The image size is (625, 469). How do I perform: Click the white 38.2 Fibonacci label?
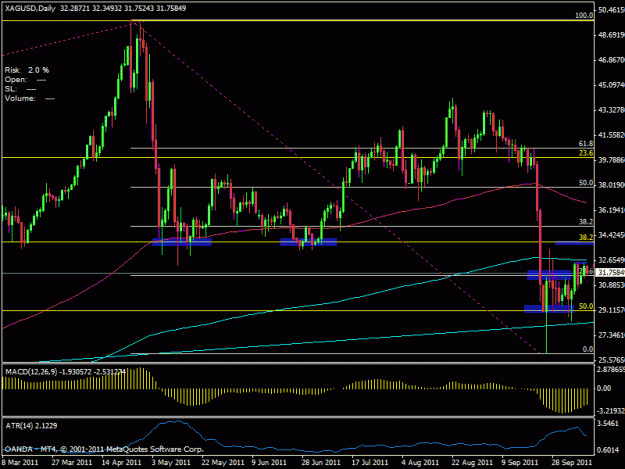pyautogui.click(x=586, y=222)
